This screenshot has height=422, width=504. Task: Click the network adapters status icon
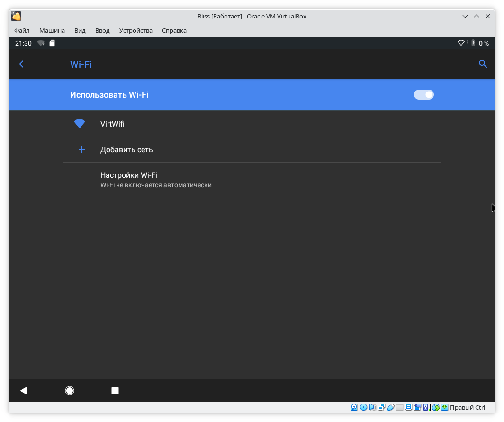click(382, 407)
